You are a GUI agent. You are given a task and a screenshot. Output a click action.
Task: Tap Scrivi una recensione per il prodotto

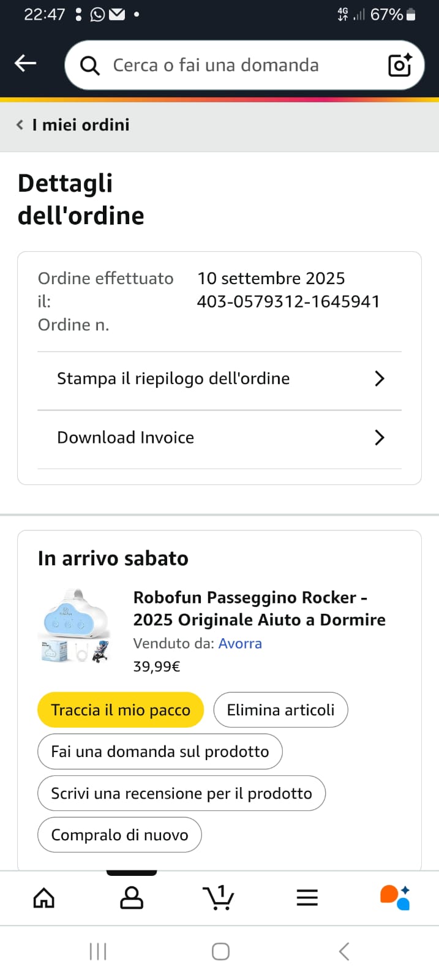coord(181,793)
